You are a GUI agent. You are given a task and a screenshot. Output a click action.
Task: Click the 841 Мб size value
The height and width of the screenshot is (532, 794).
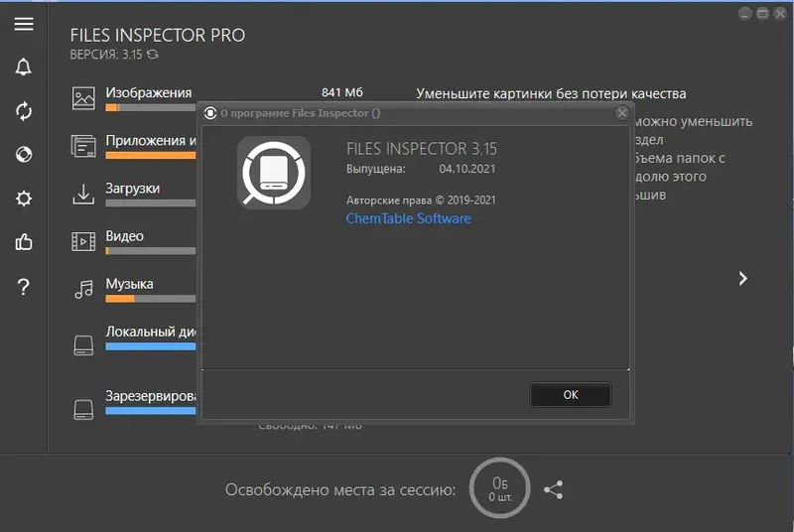tap(342, 92)
